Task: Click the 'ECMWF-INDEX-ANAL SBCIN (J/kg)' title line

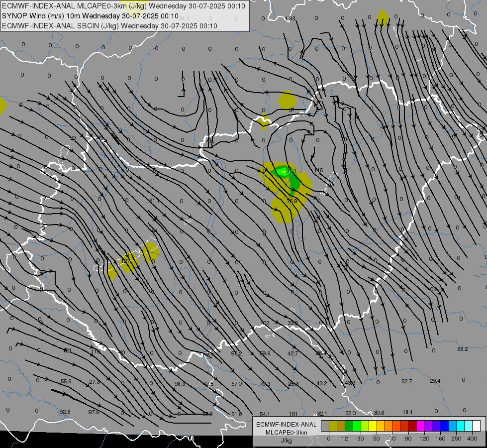Action: tap(109, 26)
